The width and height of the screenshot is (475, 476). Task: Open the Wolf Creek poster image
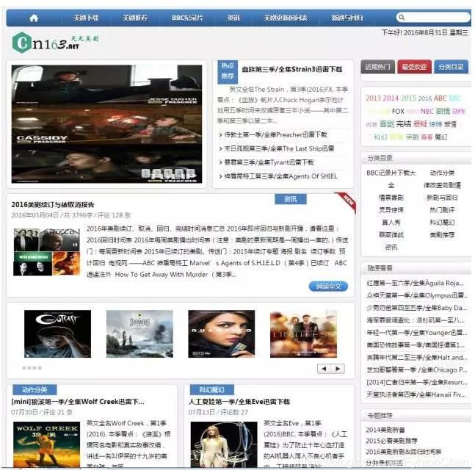click(47, 444)
